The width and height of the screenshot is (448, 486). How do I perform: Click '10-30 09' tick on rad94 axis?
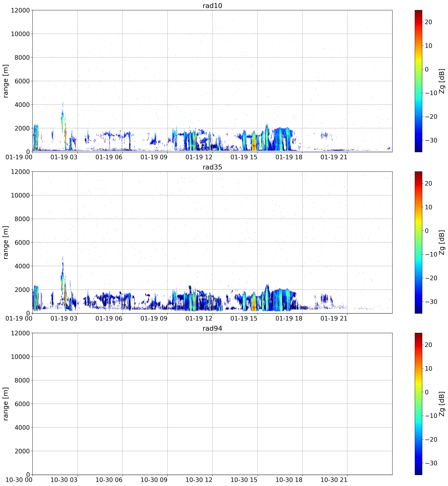[154, 480]
